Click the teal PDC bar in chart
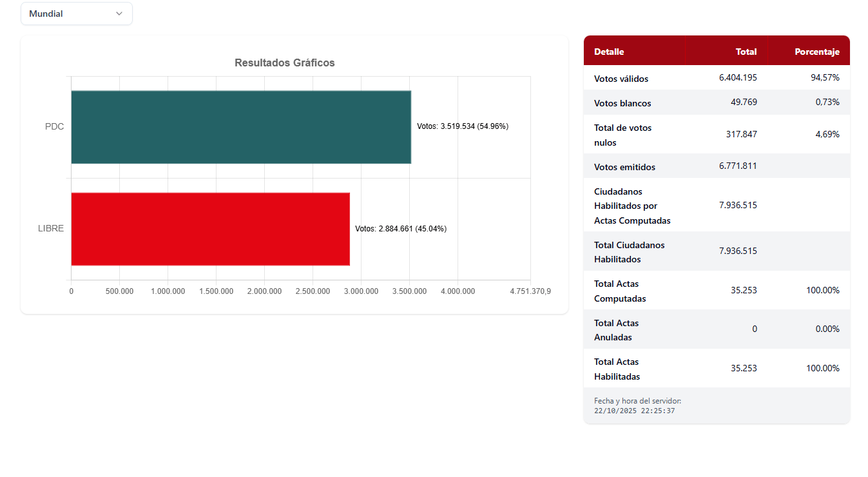The image size is (868, 477). point(240,127)
